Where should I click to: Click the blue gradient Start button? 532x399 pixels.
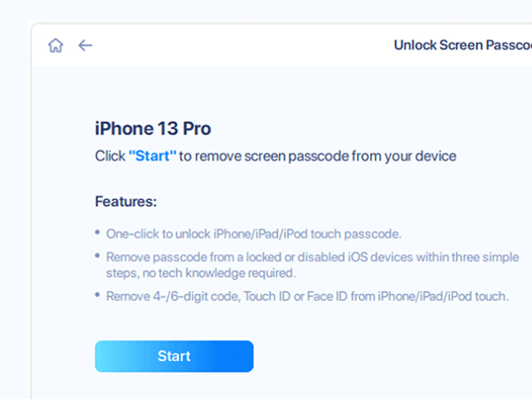pos(174,356)
